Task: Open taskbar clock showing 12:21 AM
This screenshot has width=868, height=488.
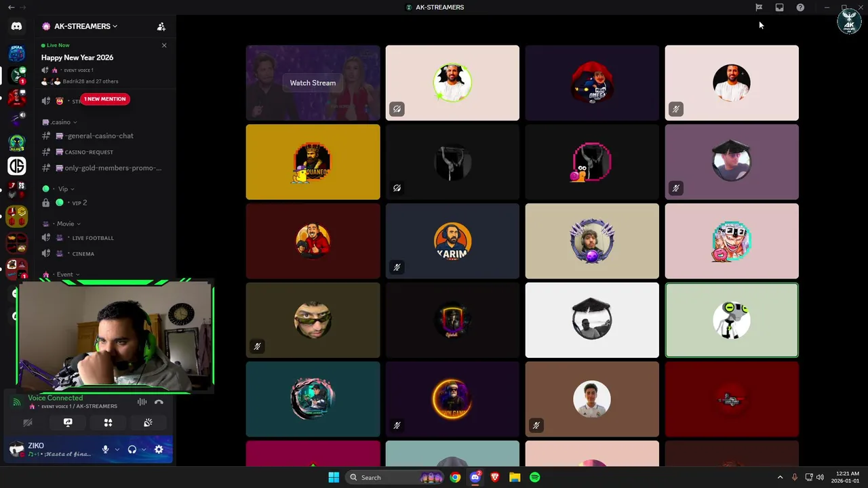Action: point(845,477)
